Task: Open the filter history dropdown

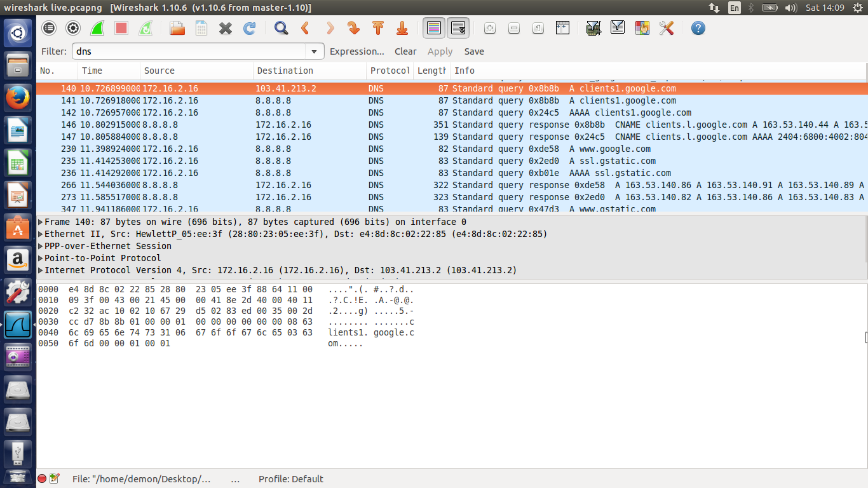Action: (314, 51)
